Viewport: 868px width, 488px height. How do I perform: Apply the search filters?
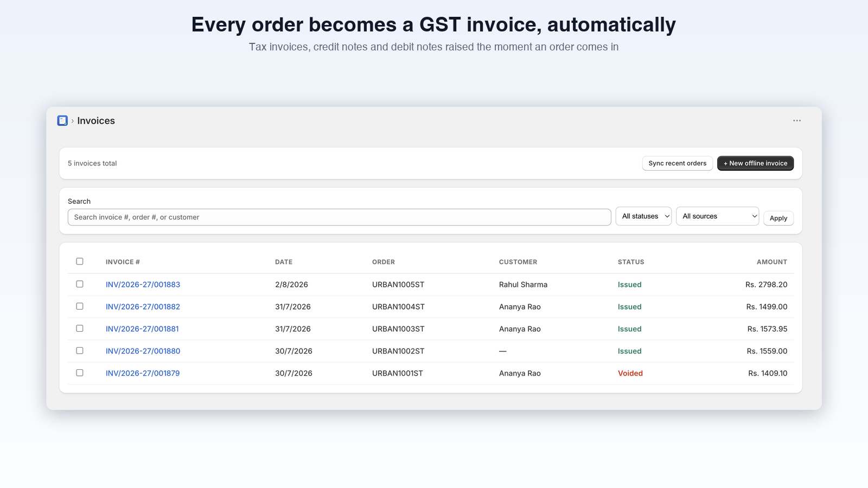click(x=778, y=218)
